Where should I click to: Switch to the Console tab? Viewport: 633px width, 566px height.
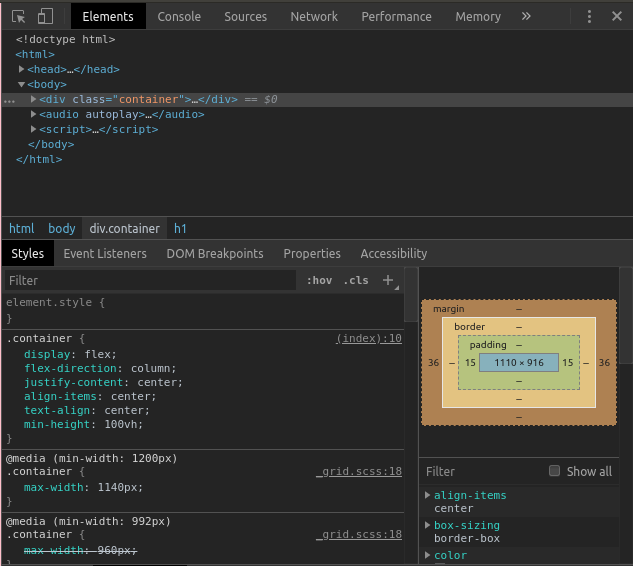point(179,16)
